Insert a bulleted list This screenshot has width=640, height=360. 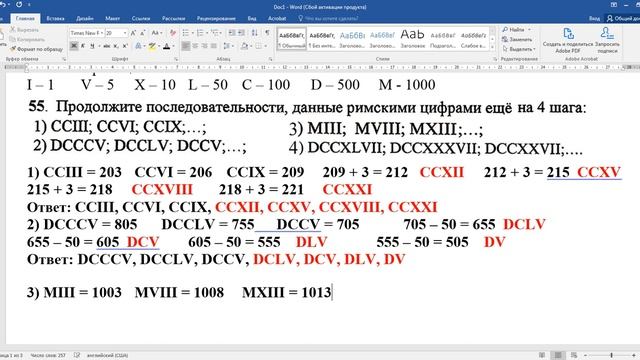pos(186,33)
